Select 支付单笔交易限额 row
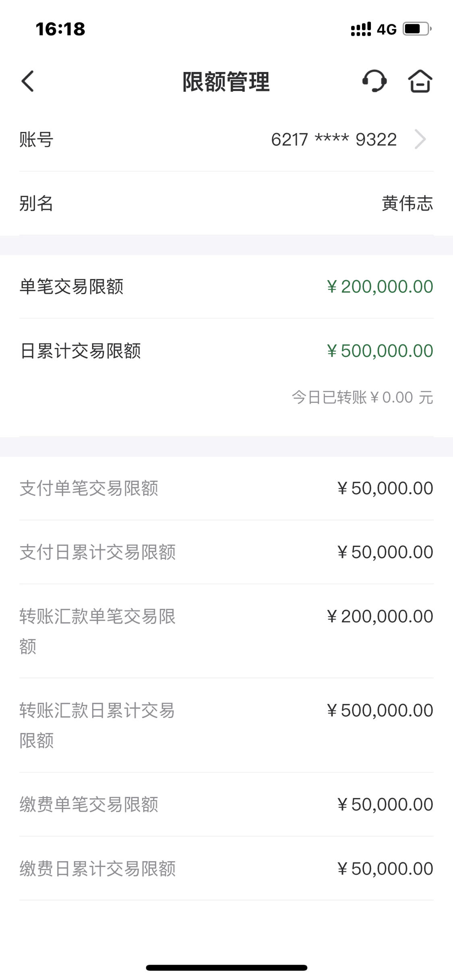This screenshot has height=980, width=453. coord(226,488)
